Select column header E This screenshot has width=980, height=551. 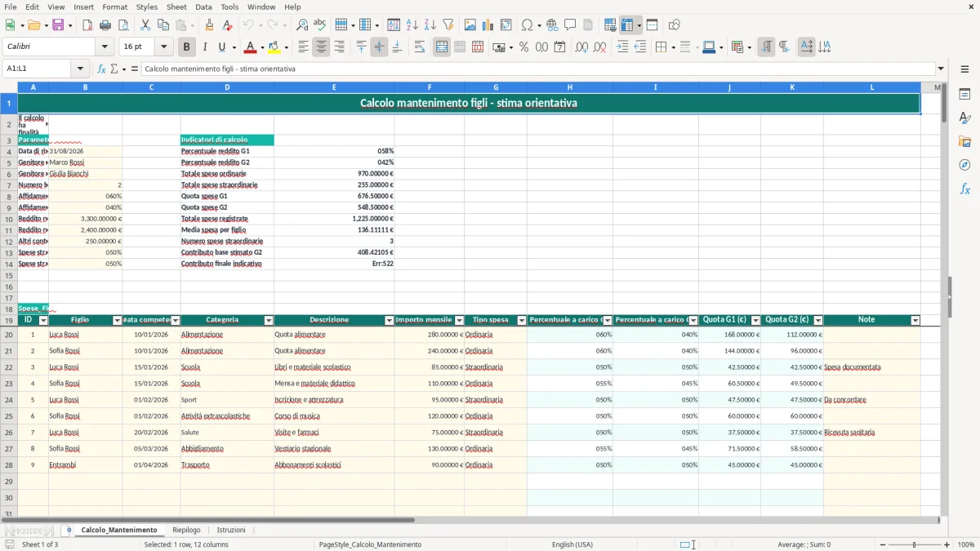(334, 87)
